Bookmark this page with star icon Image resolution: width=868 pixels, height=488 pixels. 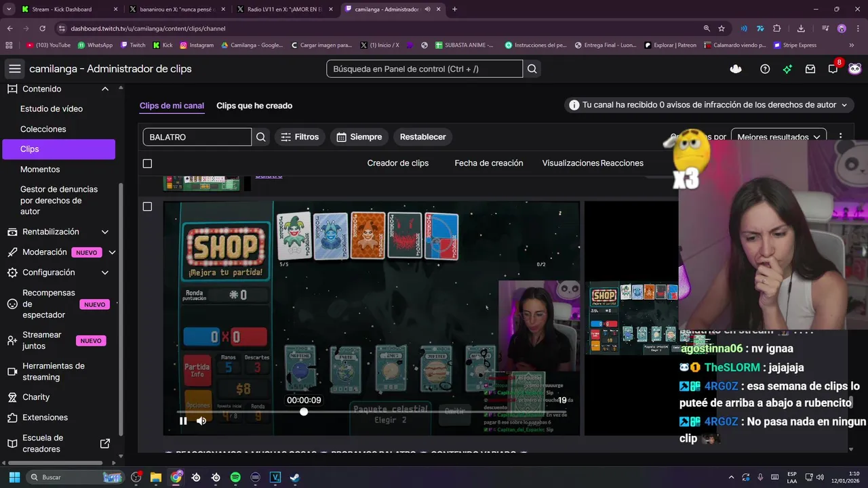(722, 28)
